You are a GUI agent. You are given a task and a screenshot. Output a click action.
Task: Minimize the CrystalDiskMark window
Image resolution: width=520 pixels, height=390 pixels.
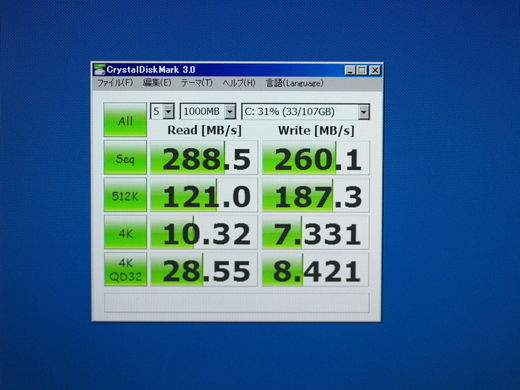tap(350, 70)
